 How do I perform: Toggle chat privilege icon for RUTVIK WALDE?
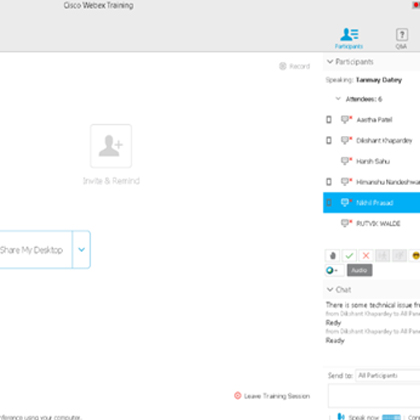pyautogui.click(x=346, y=223)
